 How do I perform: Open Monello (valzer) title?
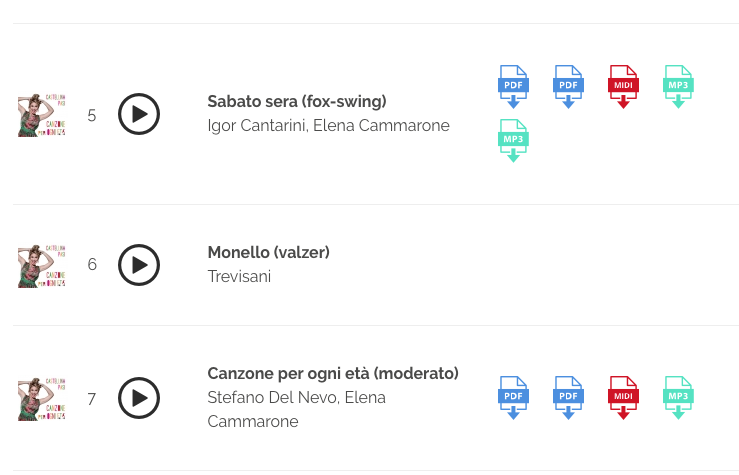pos(269,253)
